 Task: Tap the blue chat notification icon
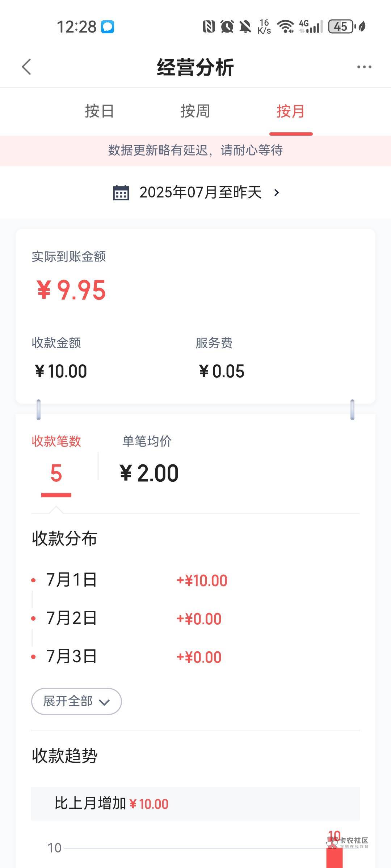[107, 27]
